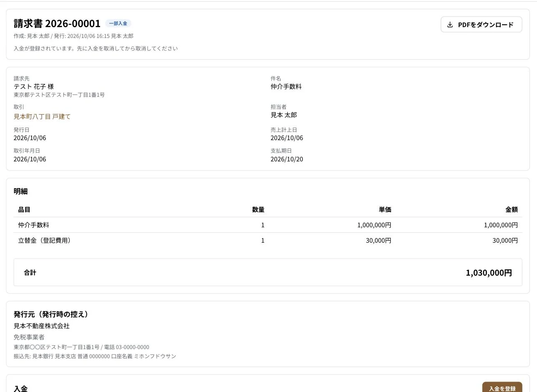Select the total amount 1,030,000円
537x392 pixels.
pyautogui.click(x=489, y=273)
